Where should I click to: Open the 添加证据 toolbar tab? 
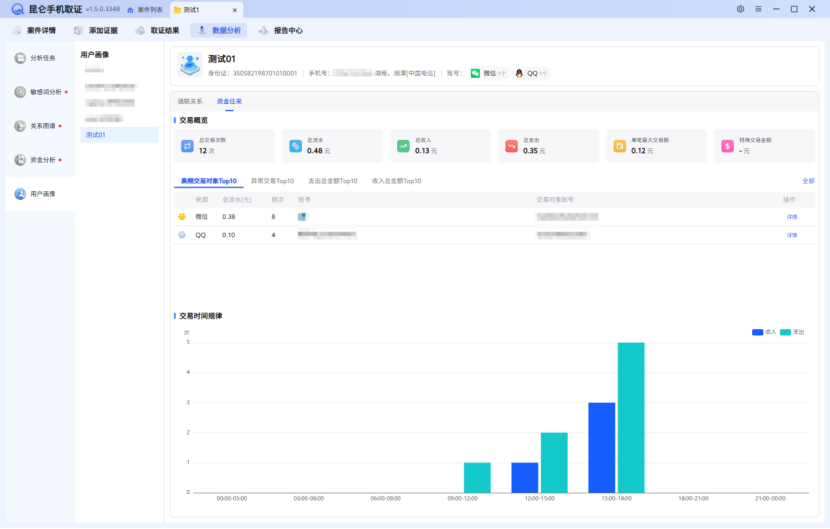click(x=96, y=31)
